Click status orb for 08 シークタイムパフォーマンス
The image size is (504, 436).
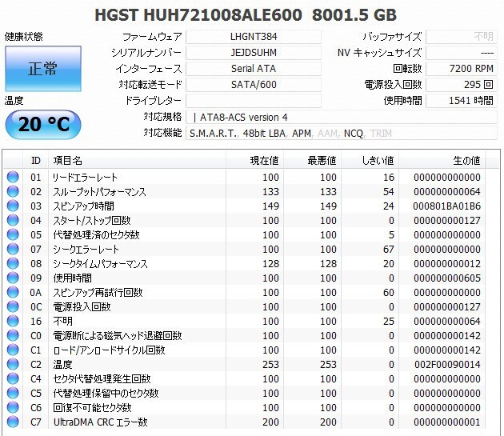pyautogui.click(x=13, y=263)
